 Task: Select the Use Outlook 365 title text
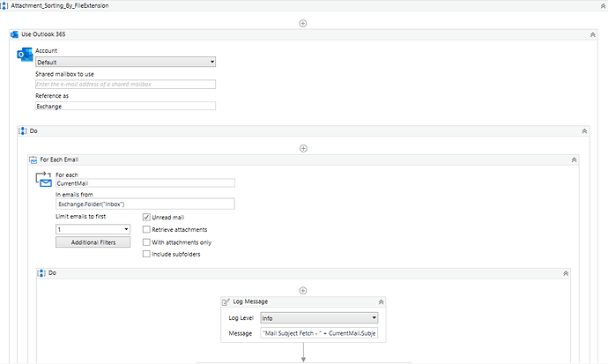tap(43, 34)
